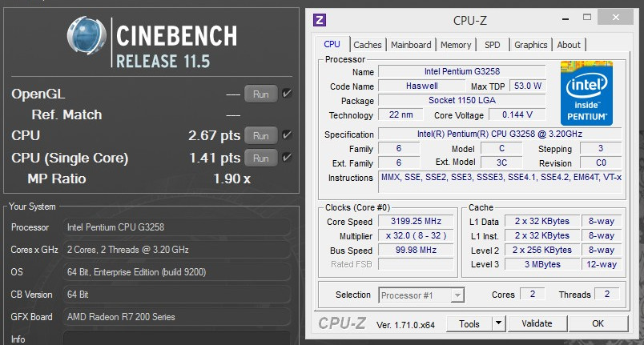Switch to the Caches tab
The width and height of the screenshot is (644, 345).
[368, 45]
